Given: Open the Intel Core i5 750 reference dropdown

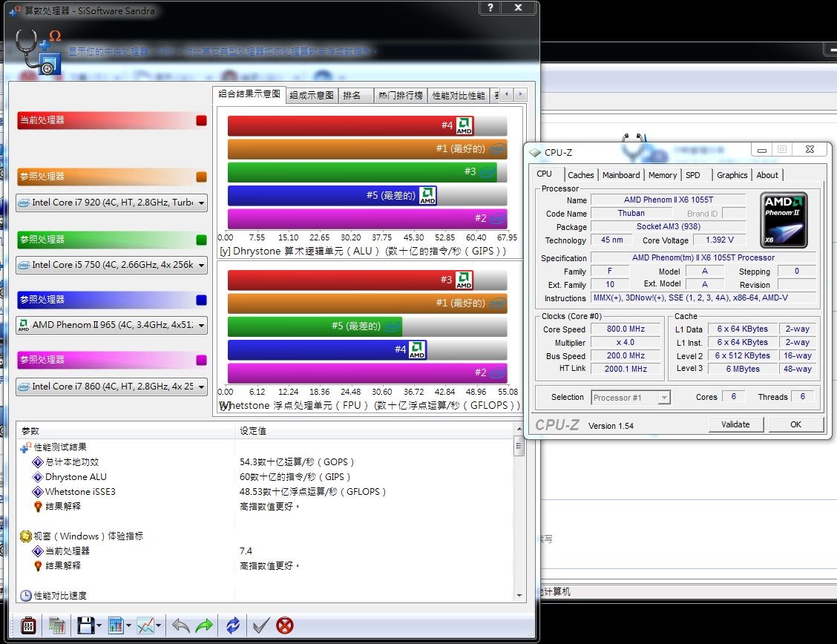Looking at the screenshot, I should click(x=111, y=265).
